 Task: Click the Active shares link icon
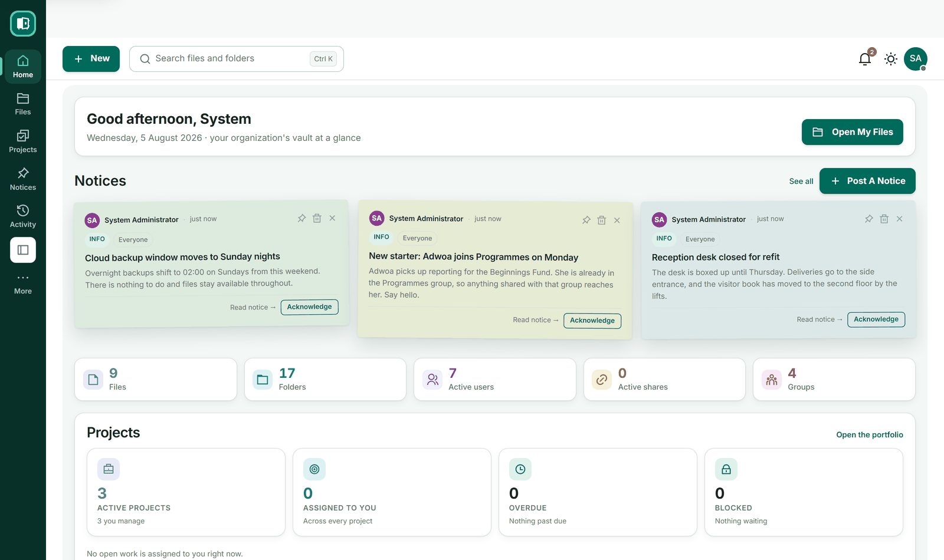[x=602, y=380]
